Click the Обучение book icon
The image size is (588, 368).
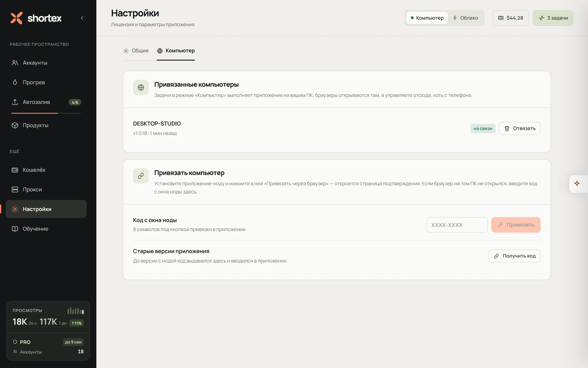15,229
